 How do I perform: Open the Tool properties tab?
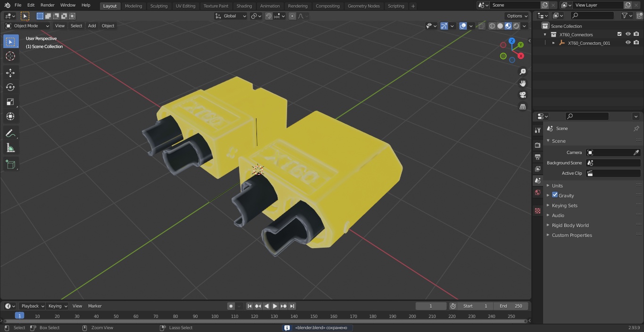tap(537, 130)
